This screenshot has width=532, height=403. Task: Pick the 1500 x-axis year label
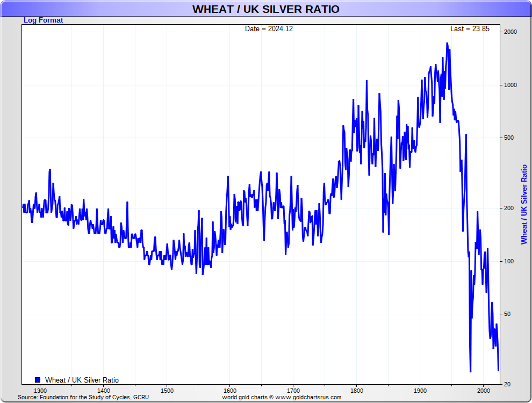point(167,391)
